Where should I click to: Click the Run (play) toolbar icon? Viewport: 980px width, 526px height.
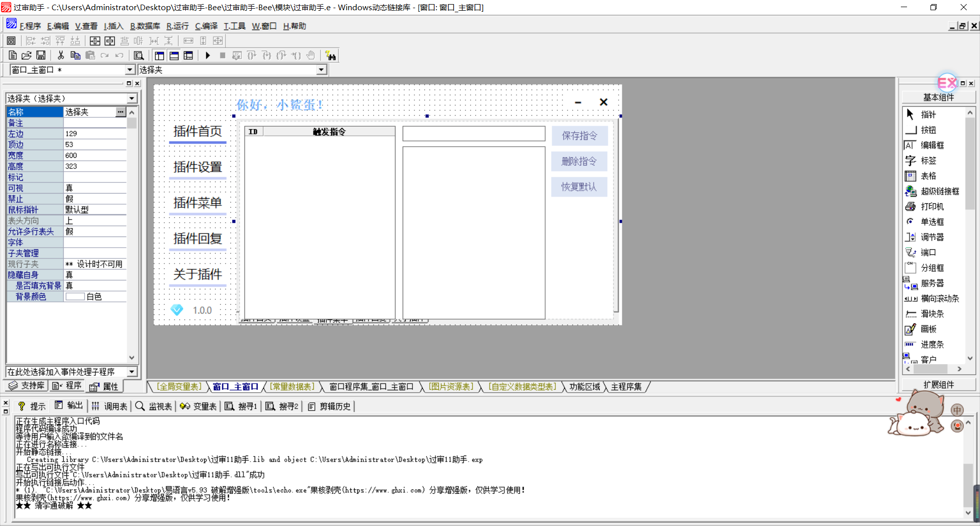[x=207, y=56]
